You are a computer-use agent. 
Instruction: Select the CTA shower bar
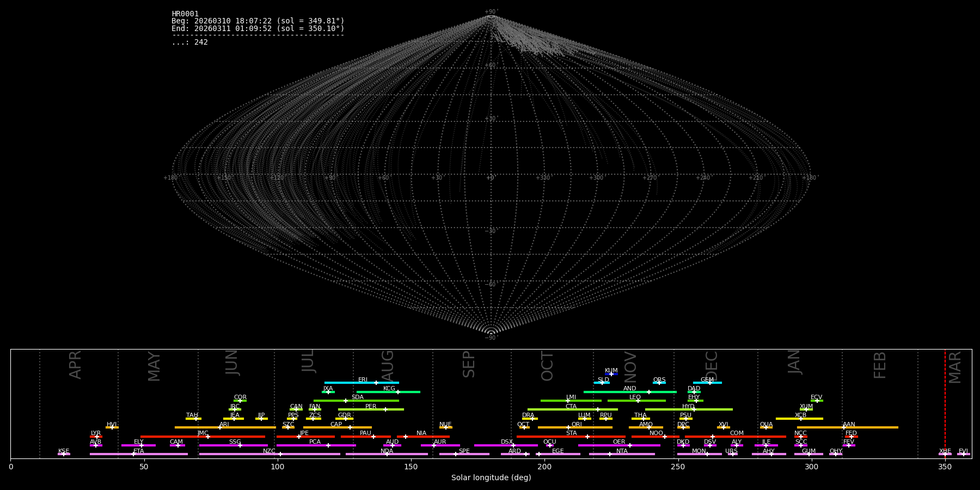[x=573, y=409]
